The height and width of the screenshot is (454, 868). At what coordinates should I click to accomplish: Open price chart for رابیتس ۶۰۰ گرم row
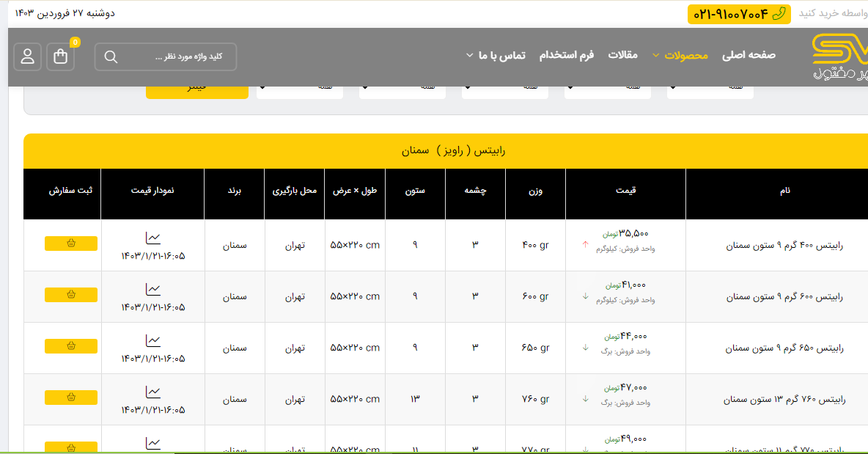click(152, 289)
